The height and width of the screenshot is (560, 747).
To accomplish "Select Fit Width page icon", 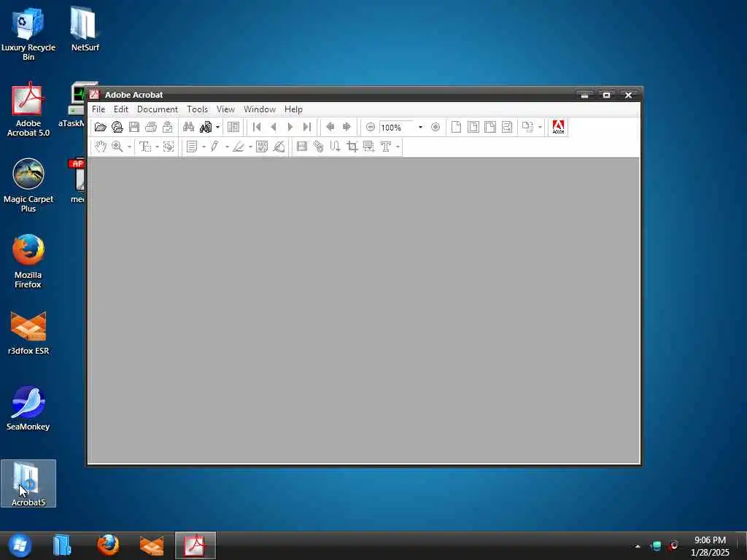I will click(x=490, y=127).
